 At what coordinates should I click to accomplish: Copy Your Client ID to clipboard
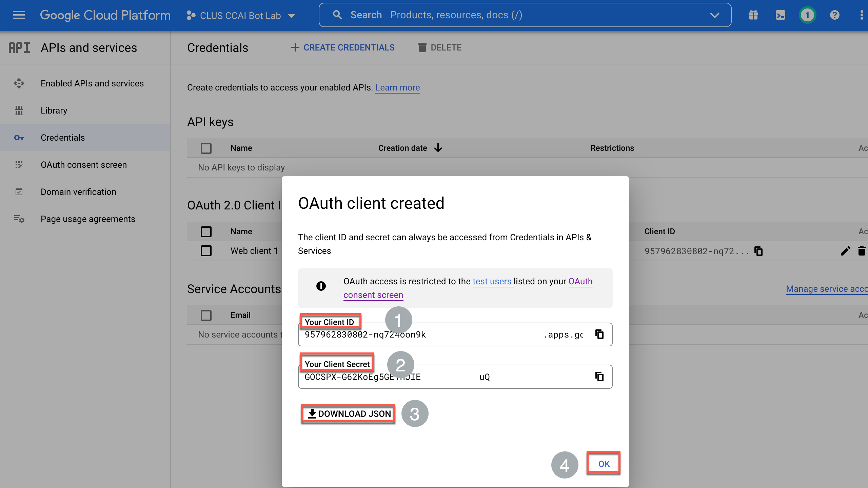599,334
